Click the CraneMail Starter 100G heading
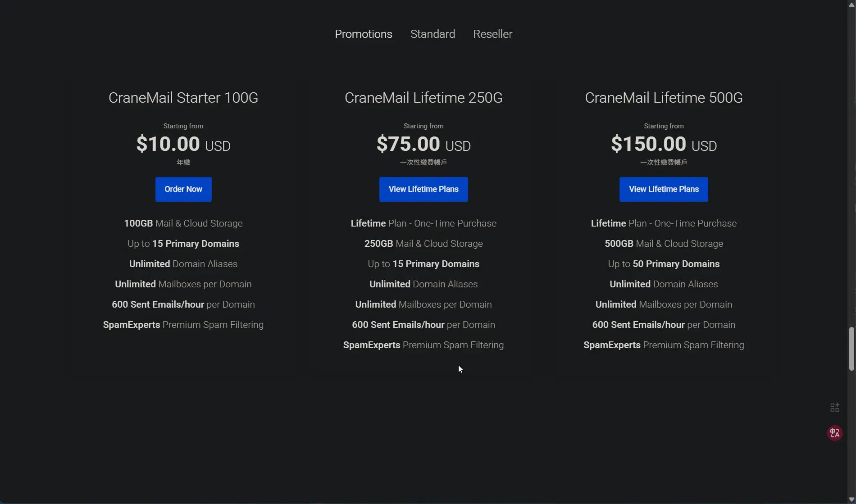This screenshot has width=856, height=504. pos(183,98)
